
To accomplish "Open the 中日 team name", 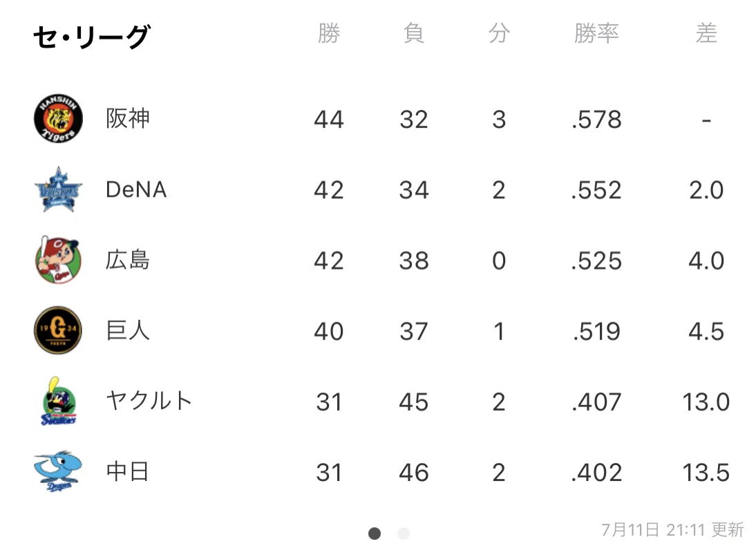I will pyautogui.click(x=128, y=471).
